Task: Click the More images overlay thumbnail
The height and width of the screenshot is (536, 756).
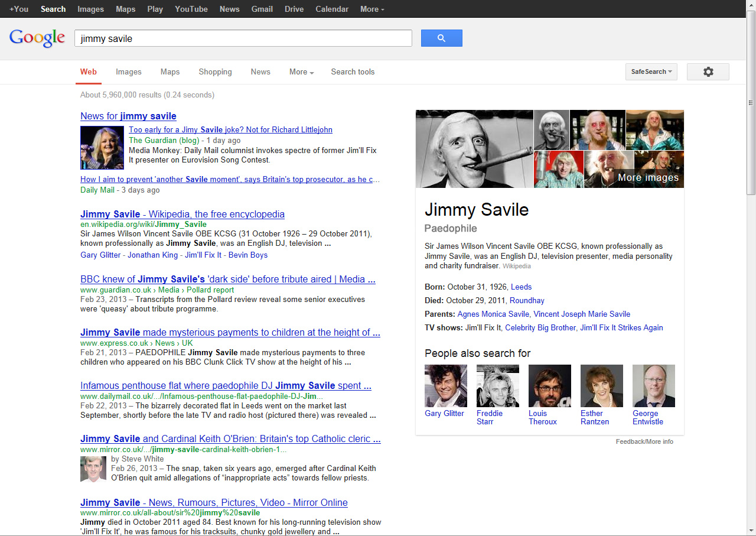Action: 659,170
